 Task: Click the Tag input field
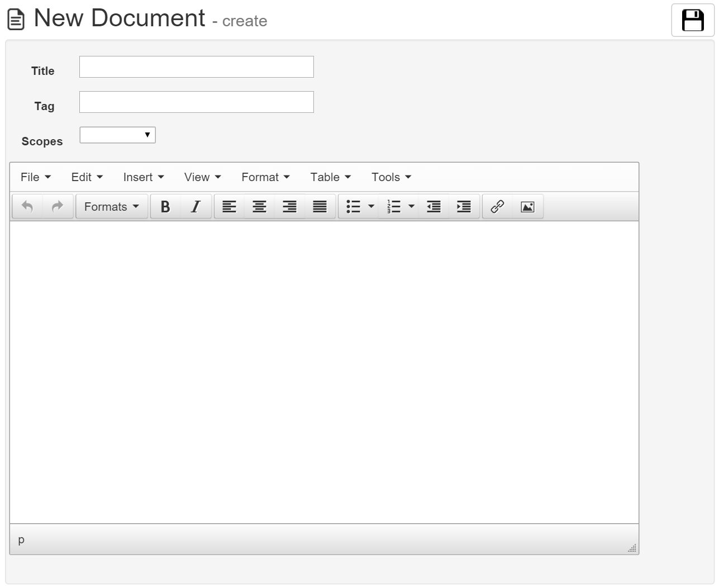click(197, 102)
